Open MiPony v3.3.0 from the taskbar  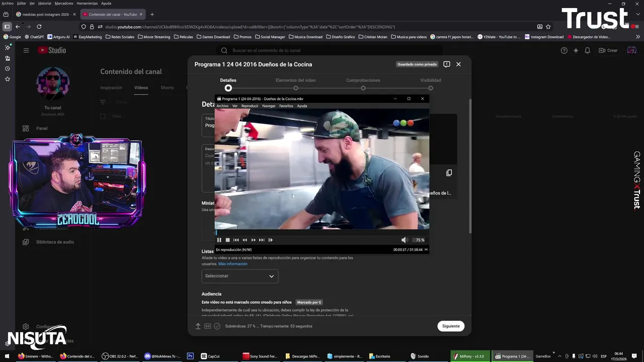tap(469, 356)
